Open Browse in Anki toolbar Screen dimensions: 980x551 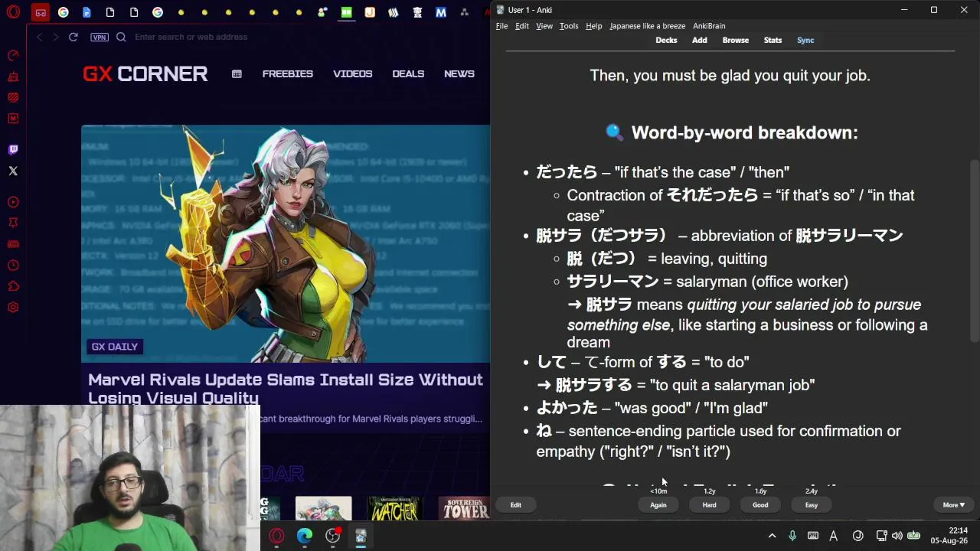pos(736,41)
